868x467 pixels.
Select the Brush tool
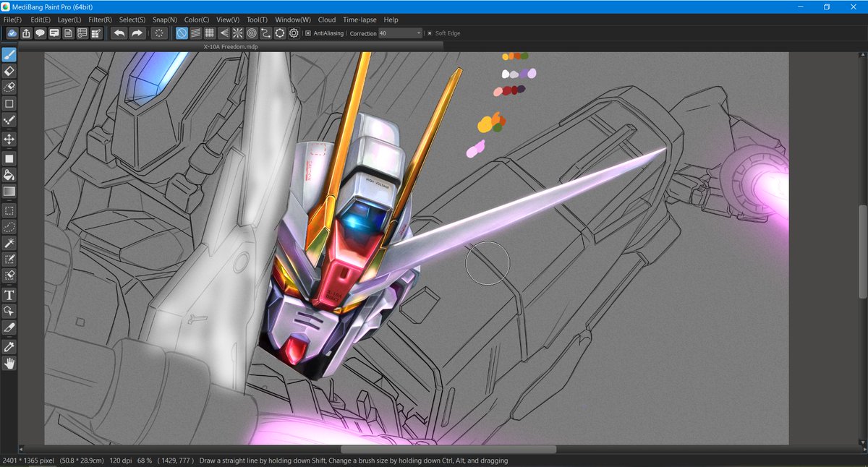click(9, 54)
